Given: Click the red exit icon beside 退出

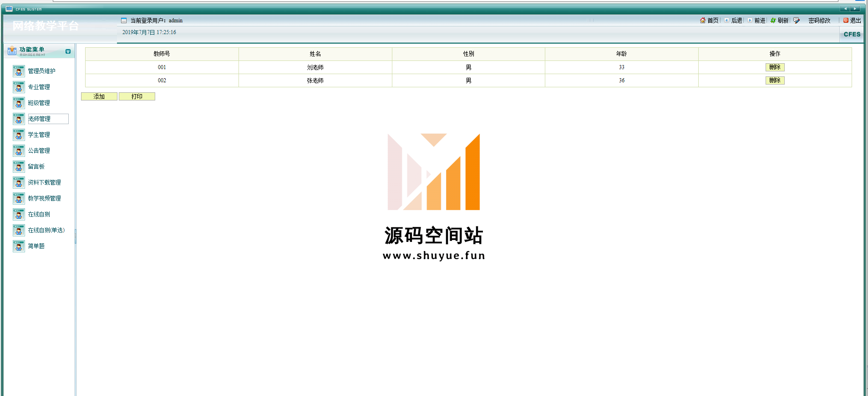Looking at the screenshot, I should (846, 20).
